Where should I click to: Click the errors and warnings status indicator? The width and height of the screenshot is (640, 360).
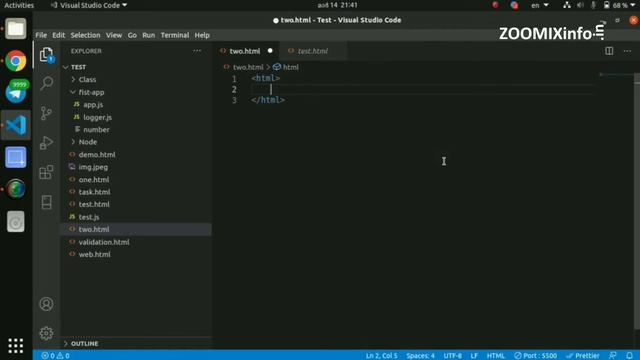pyautogui.click(x=55, y=356)
